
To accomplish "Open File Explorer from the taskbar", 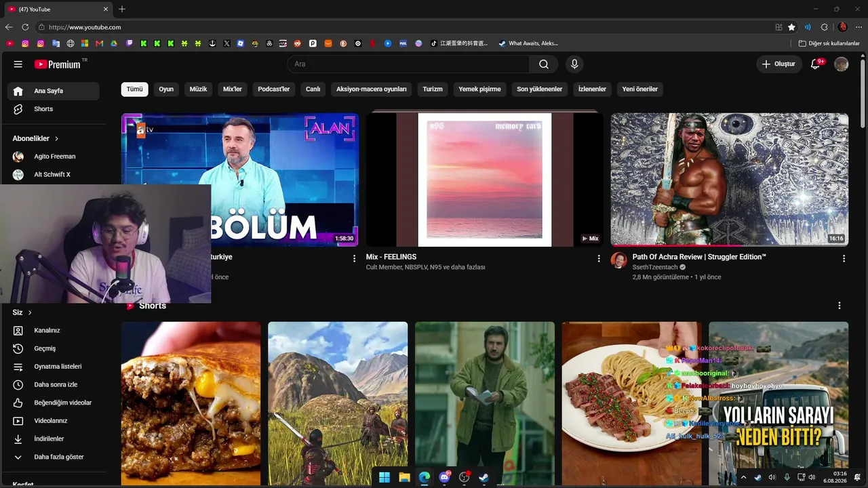I will [x=404, y=477].
